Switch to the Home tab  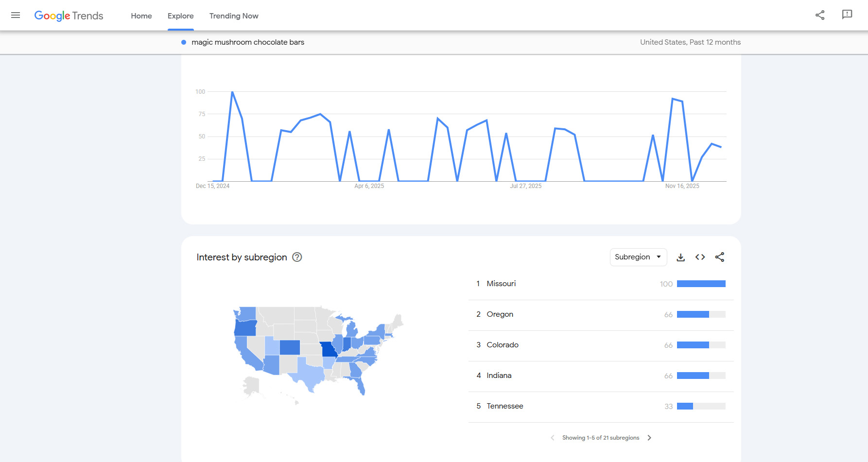click(x=141, y=16)
